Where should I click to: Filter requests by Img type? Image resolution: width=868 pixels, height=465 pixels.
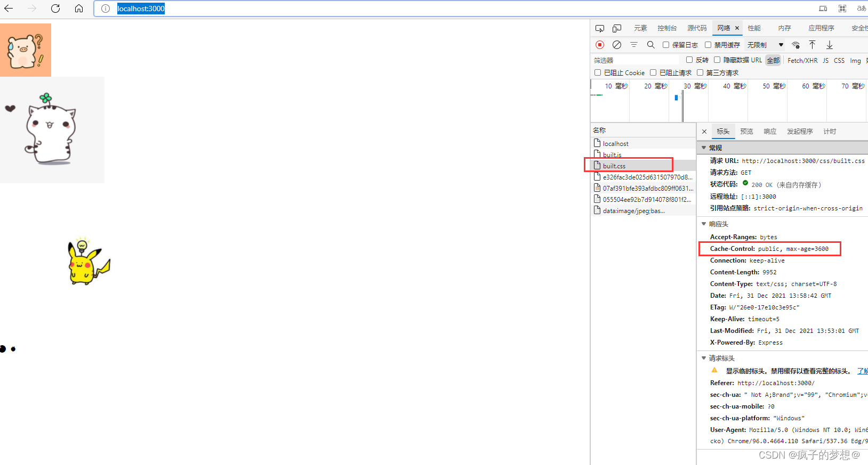[x=855, y=60]
